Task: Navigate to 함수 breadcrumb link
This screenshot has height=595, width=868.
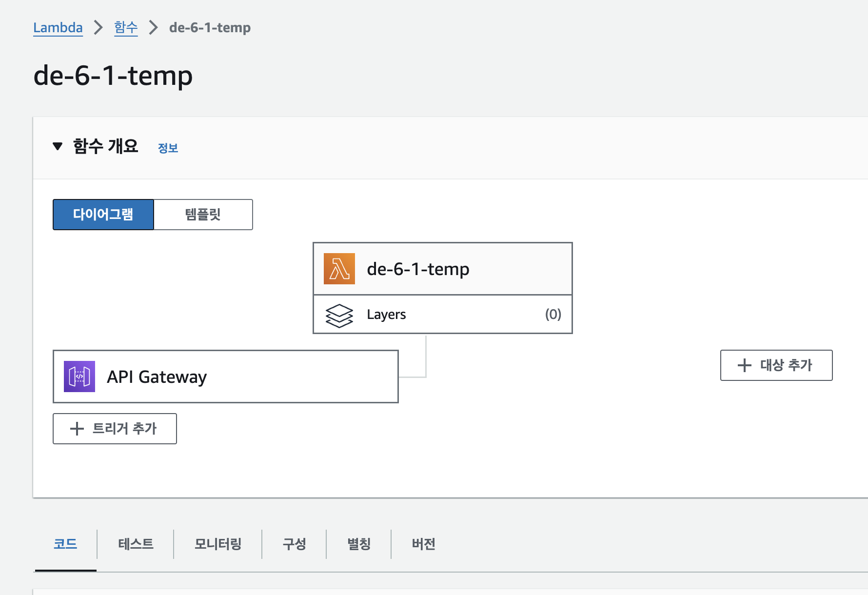Action: click(126, 28)
